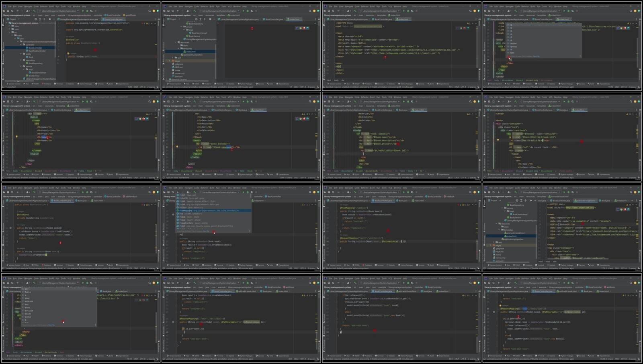The image size is (643, 364).
Task: Hide Project panel where tree lists add-edit-book.html
Action: click(535, 200)
